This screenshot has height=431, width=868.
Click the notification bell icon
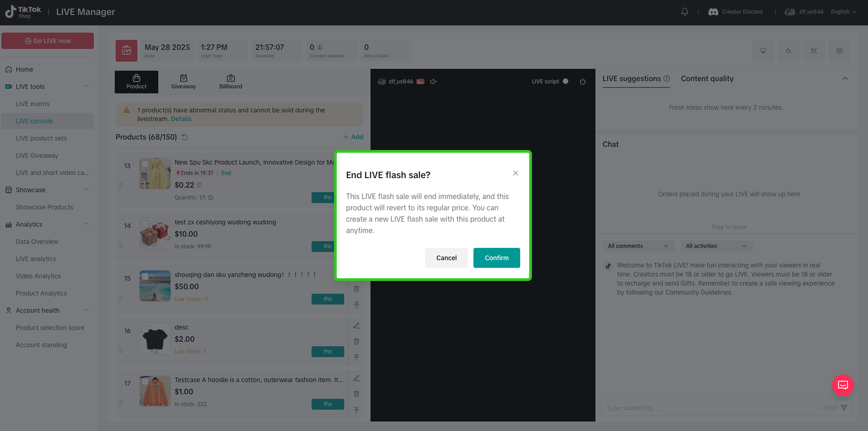684,12
